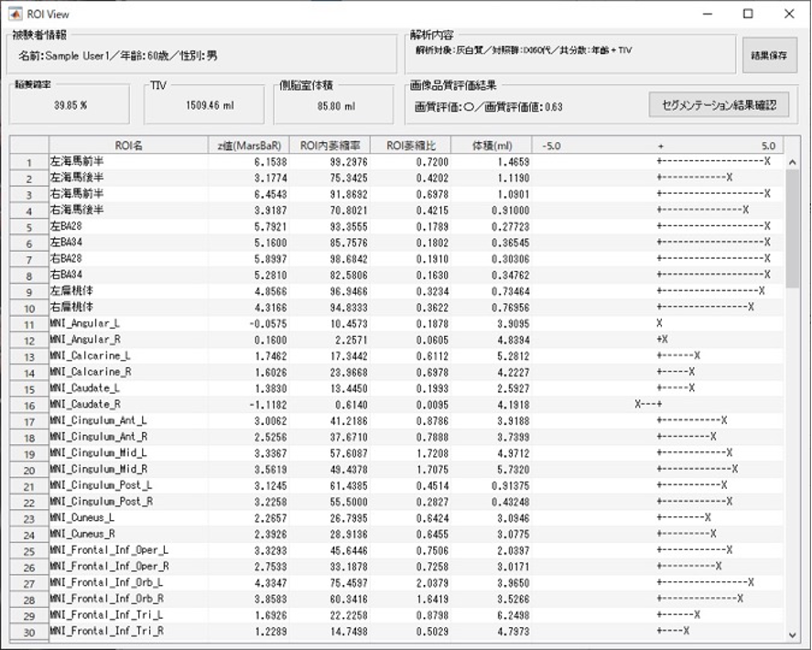This screenshot has height=650, width=812.
Task: Select the MNI_Caudate_R cell
Action: click(x=129, y=404)
